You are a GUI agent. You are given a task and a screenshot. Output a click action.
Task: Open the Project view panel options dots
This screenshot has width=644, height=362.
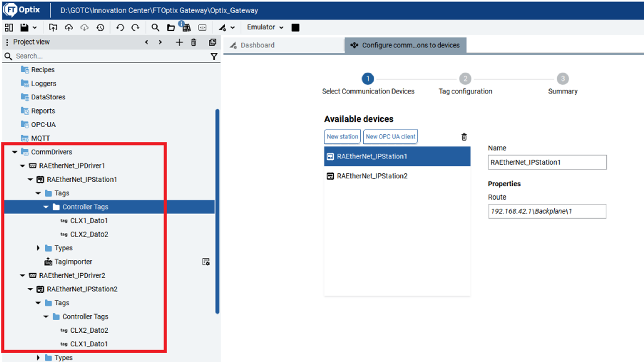coord(7,42)
